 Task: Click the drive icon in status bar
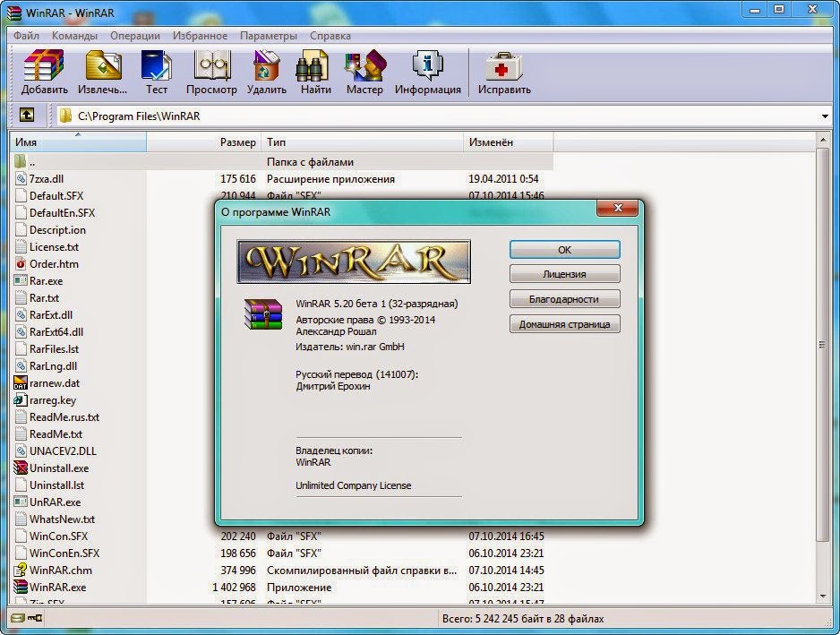(x=18, y=618)
